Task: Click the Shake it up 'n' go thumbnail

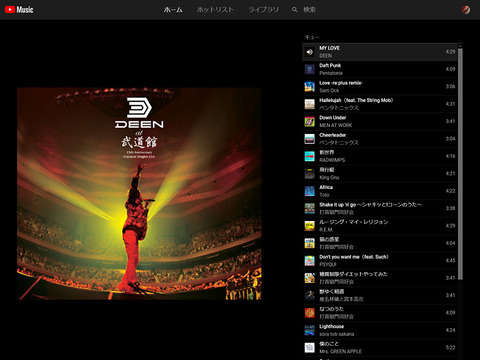Action: coord(310,208)
